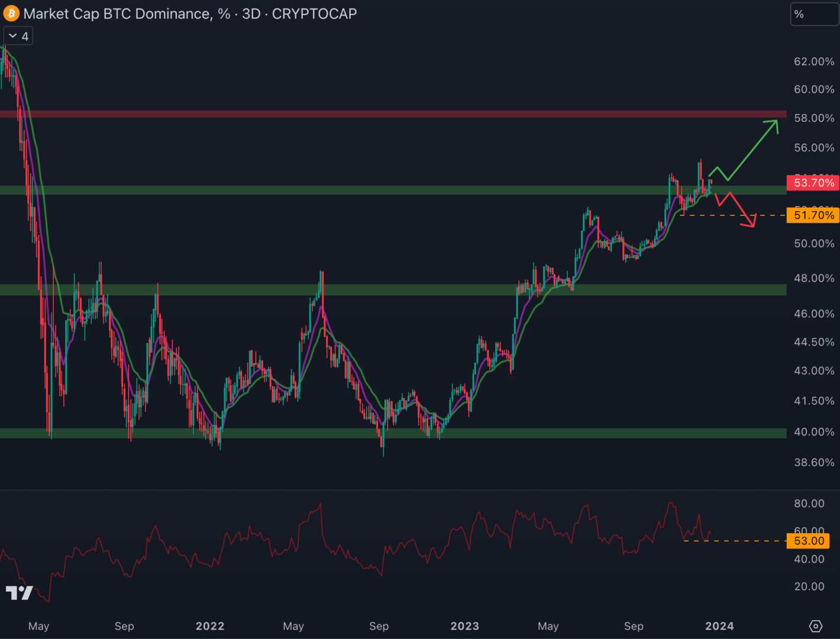Click the 62.00% price scale label
Screen dimensions: 840x639
[x=813, y=62]
